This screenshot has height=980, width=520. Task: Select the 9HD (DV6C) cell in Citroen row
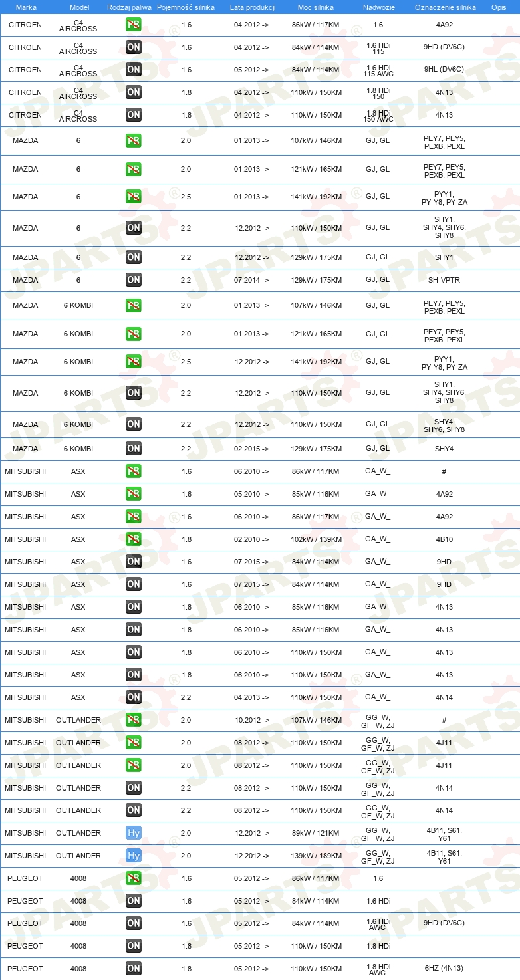pos(444,47)
